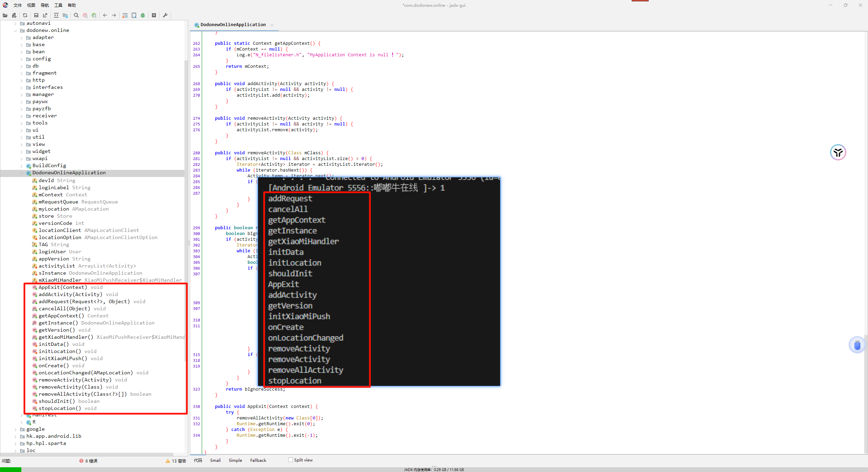Click the green debugger bug icon

point(143,15)
